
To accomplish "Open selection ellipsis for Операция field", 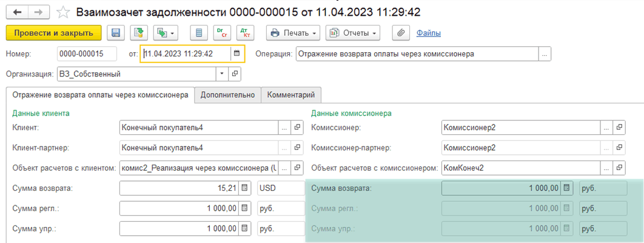I will point(545,53).
